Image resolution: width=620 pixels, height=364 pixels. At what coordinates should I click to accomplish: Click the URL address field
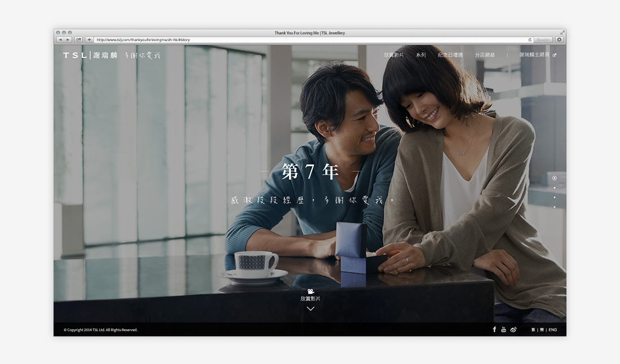click(x=310, y=40)
